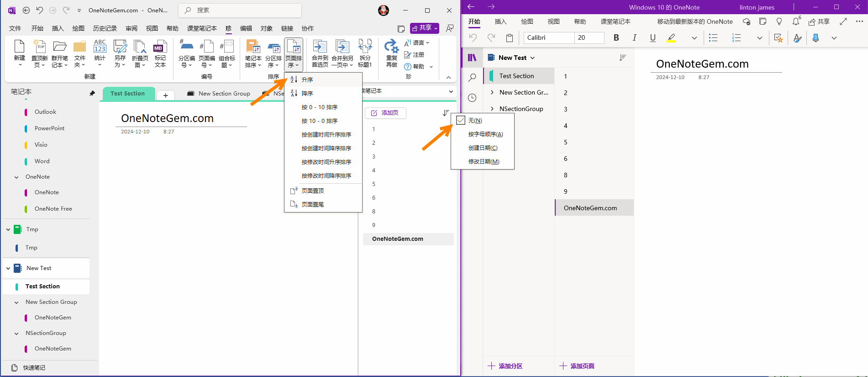Click the dictate microphone icon in Windows 10 OneNote
868x377 pixels.
[x=816, y=38]
